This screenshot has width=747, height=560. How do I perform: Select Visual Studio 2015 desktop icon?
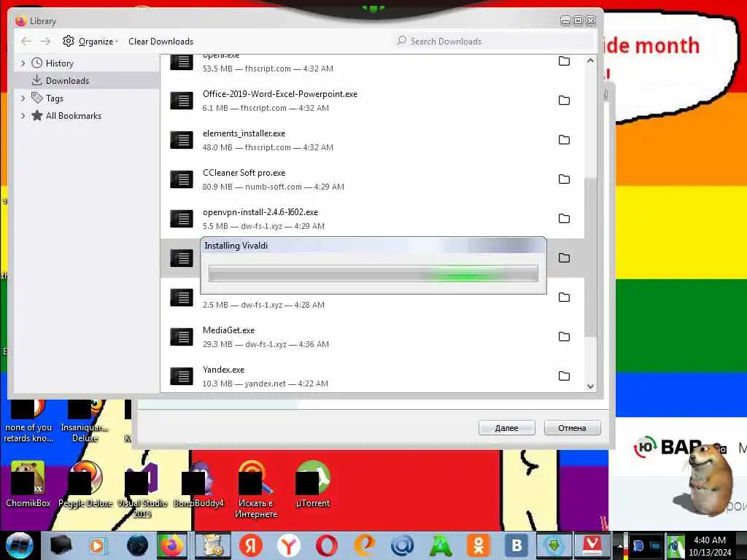tap(142, 489)
